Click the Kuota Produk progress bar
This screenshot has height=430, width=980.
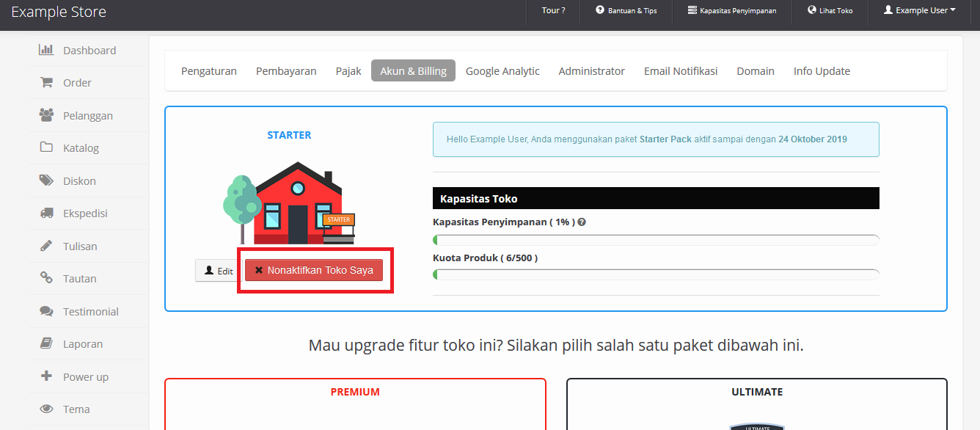point(656,274)
